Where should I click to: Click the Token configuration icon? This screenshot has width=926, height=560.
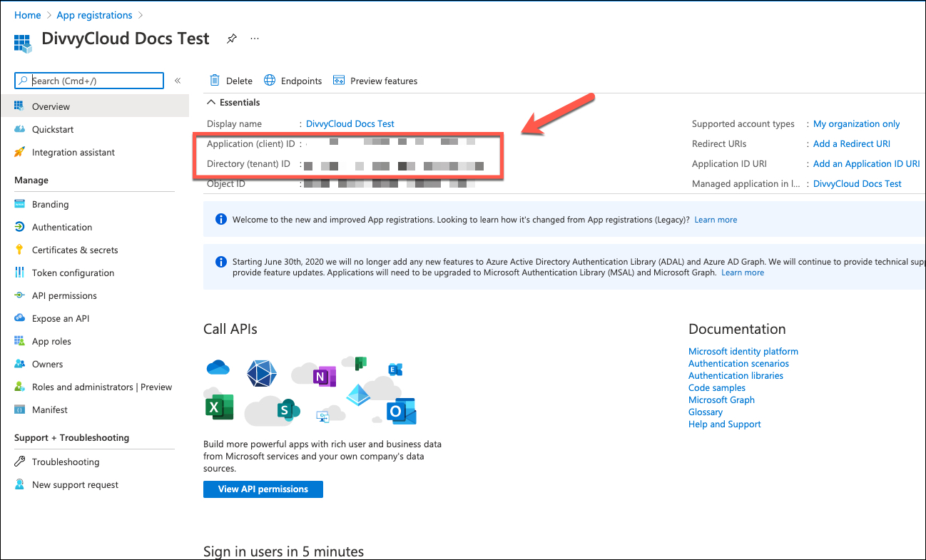coord(19,273)
